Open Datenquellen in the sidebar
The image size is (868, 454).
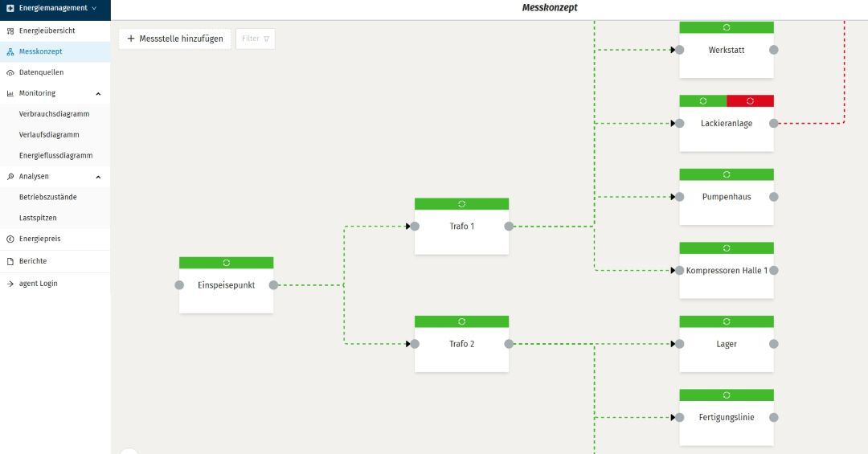point(55,72)
